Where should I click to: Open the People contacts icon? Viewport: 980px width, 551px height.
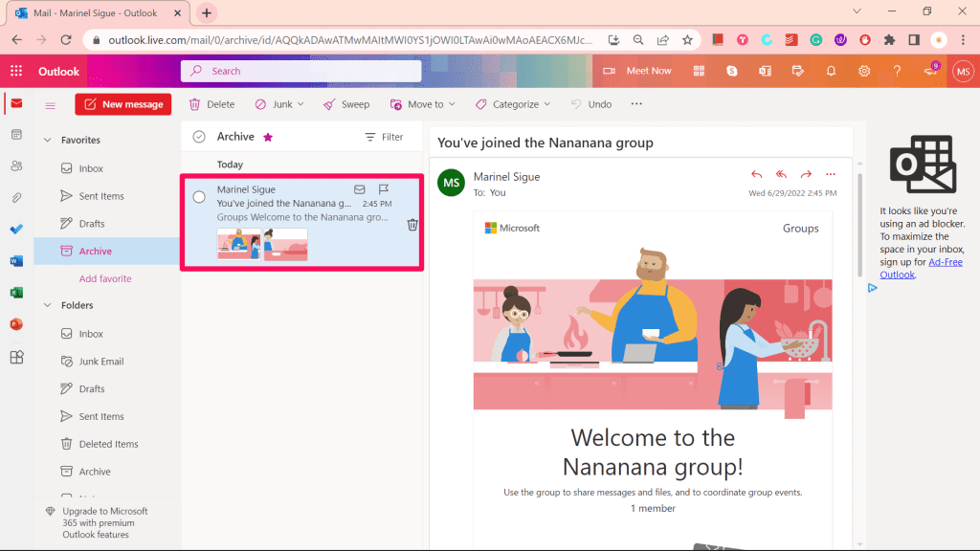[x=16, y=166]
